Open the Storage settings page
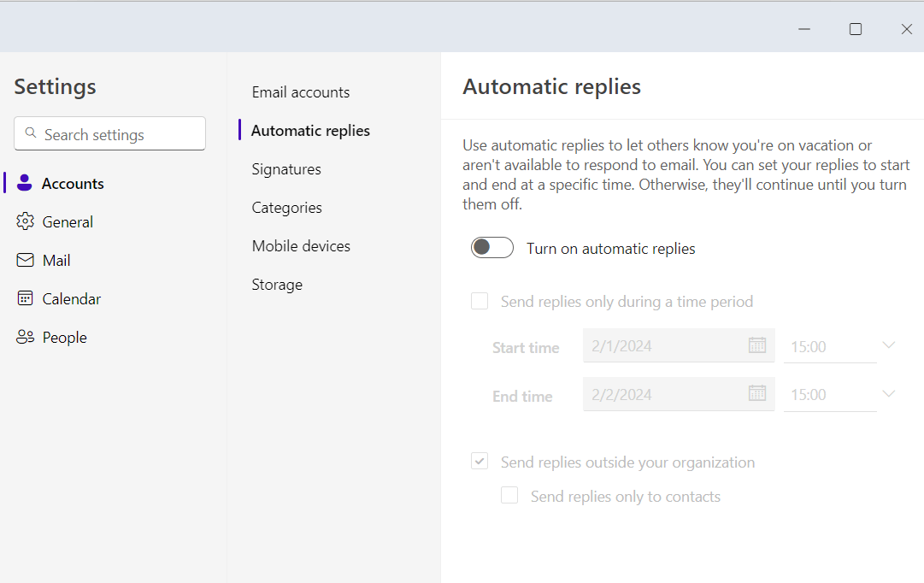This screenshot has width=924, height=583. [x=277, y=285]
